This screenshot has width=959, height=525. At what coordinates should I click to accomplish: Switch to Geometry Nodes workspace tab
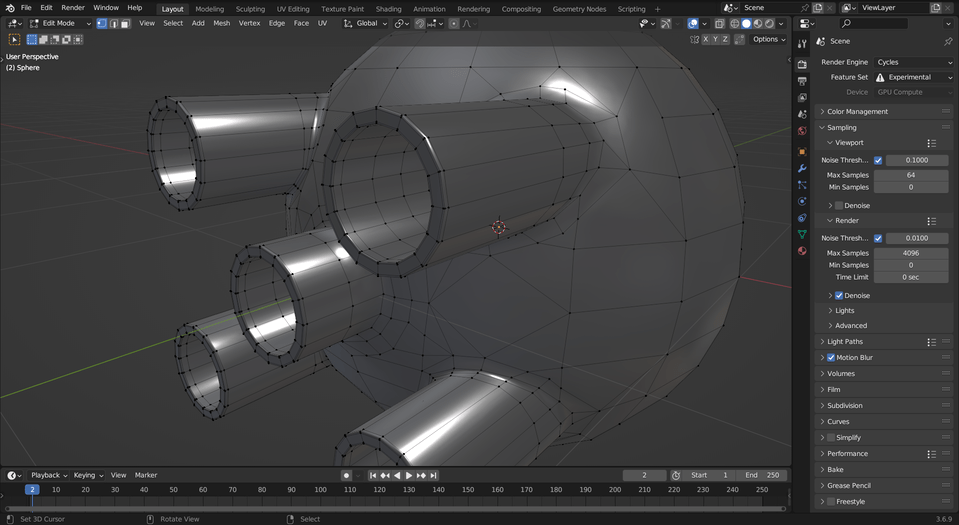point(579,9)
